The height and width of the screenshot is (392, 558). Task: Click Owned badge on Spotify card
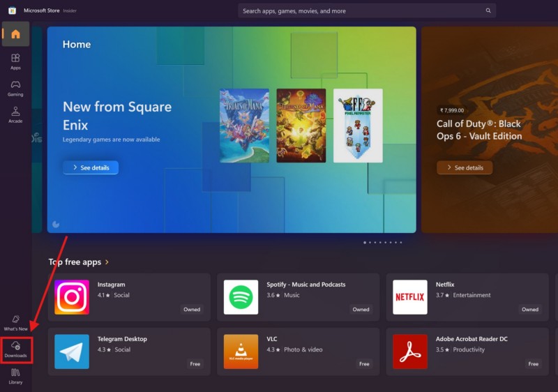point(361,310)
